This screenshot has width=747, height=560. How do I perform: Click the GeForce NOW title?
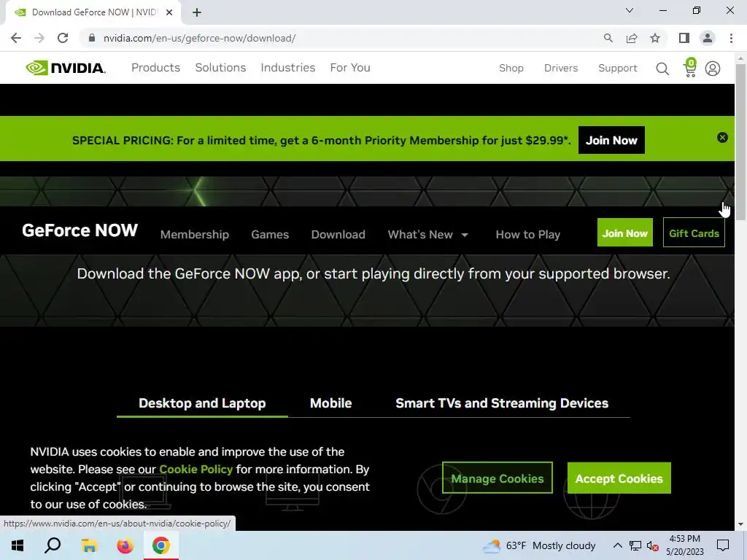80,230
